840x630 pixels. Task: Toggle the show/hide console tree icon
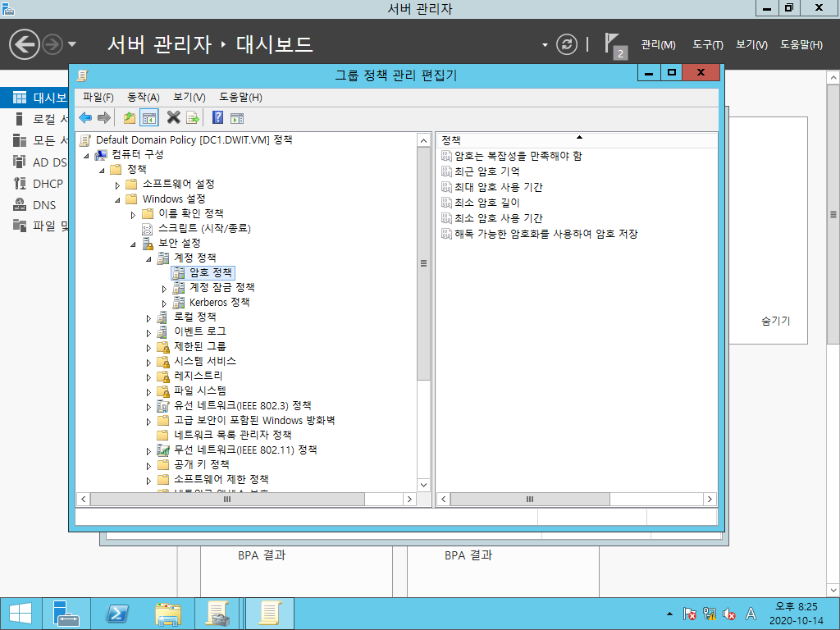click(149, 118)
